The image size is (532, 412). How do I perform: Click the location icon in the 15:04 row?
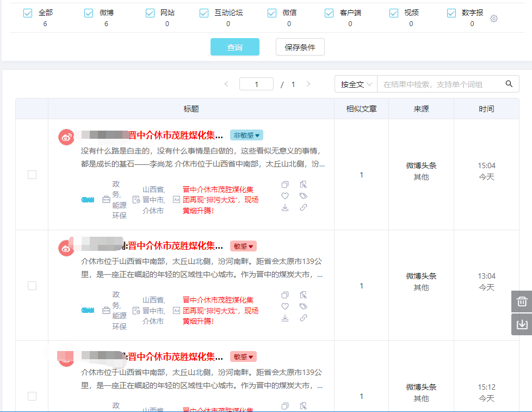click(136, 200)
